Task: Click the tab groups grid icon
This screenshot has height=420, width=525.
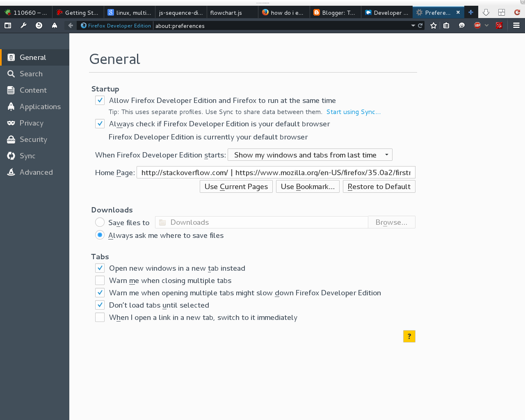Action: tap(502, 12)
